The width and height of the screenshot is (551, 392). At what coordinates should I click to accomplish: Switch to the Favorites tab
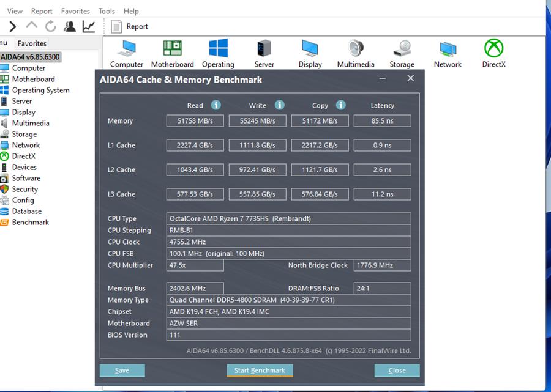click(x=32, y=43)
